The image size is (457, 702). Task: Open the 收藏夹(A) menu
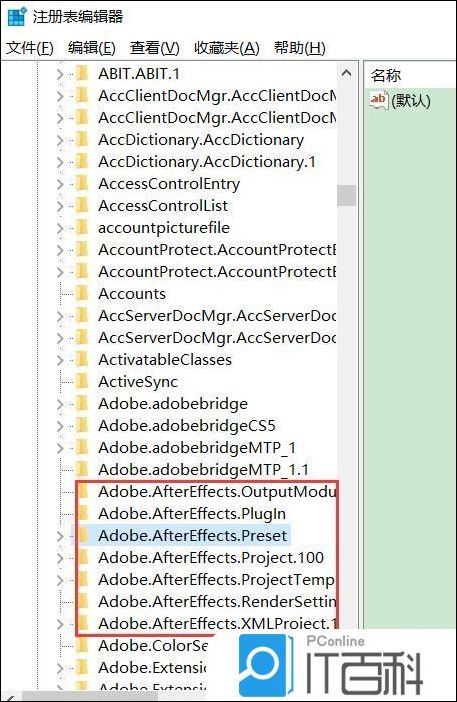[x=226, y=48]
